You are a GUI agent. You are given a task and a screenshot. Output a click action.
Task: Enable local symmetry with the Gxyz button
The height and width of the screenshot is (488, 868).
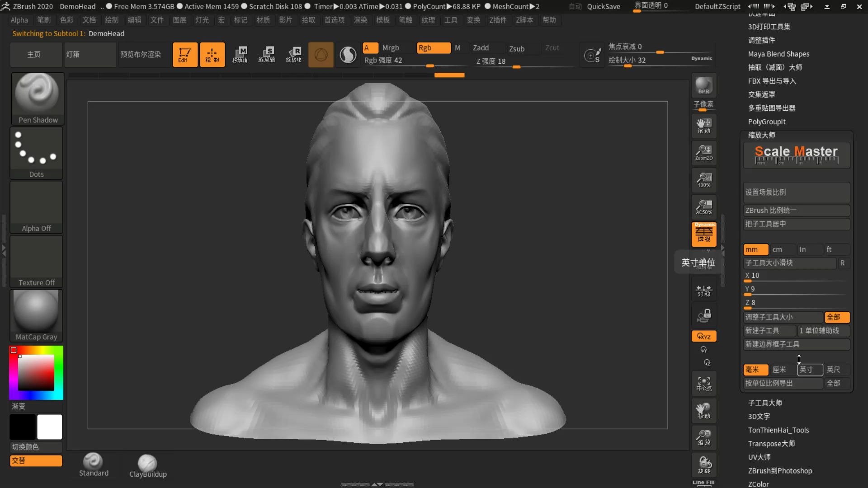click(703, 336)
